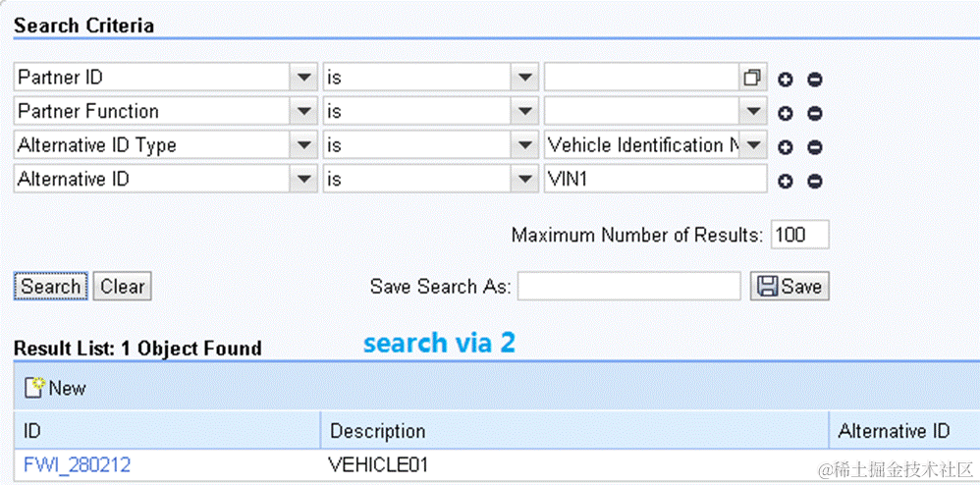The width and height of the screenshot is (980, 485).
Task: Expand the Partner Function value dropdown
Action: [754, 112]
